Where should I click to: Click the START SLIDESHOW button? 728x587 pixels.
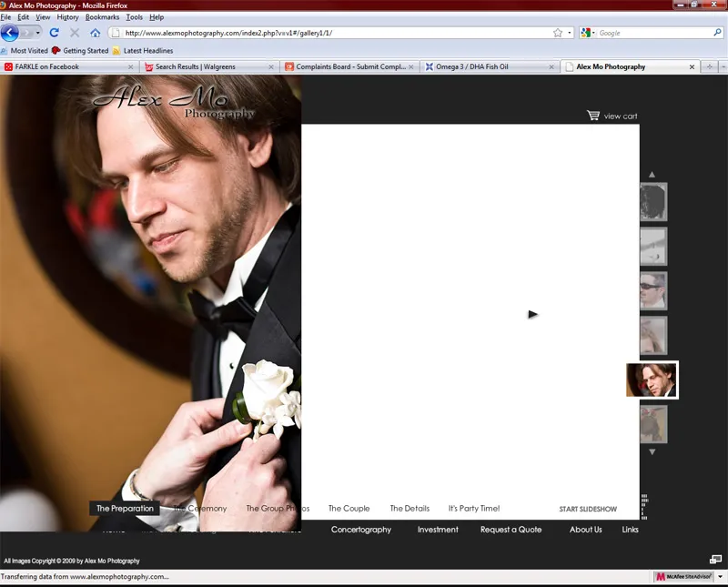(x=588, y=510)
